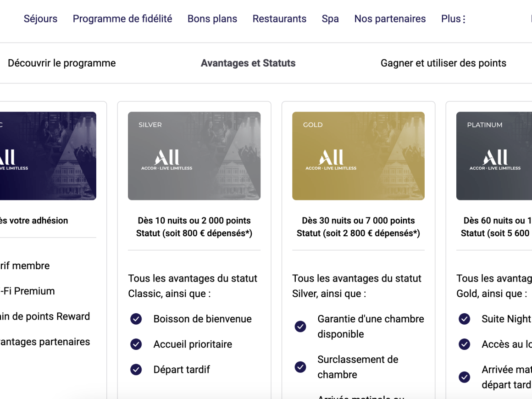
Task: Expand the Plus menu in navigation
Action: 453,19
